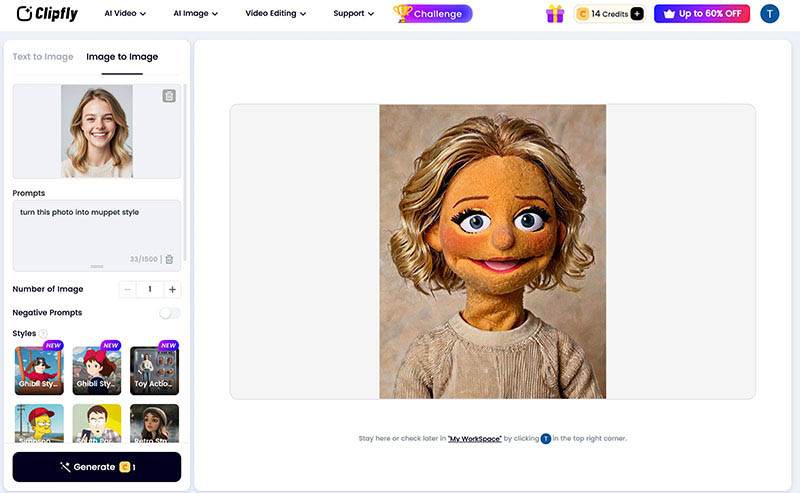The height and width of the screenshot is (493, 800).
Task: Delete the uploaded portrait photo
Action: (x=169, y=96)
